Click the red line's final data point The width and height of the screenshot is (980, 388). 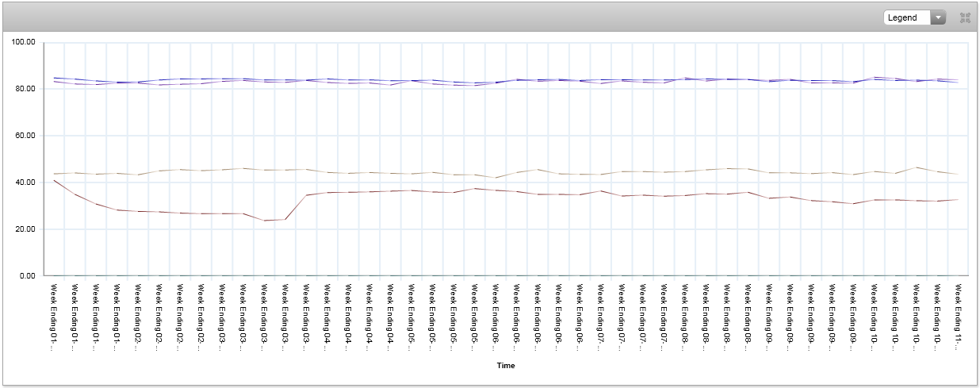(x=958, y=199)
